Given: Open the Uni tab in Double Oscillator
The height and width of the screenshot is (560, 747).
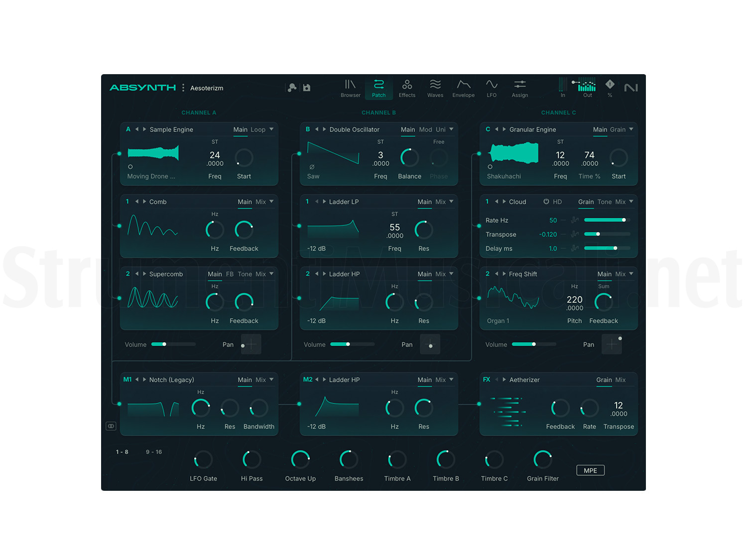Looking at the screenshot, I should click(x=441, y=129).
